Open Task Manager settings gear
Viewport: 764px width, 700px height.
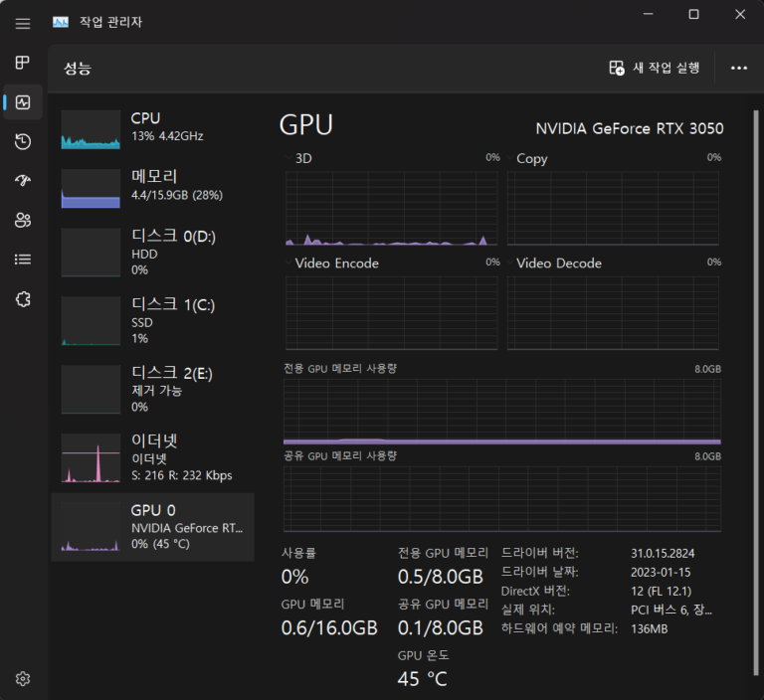(x=23, y=679)
